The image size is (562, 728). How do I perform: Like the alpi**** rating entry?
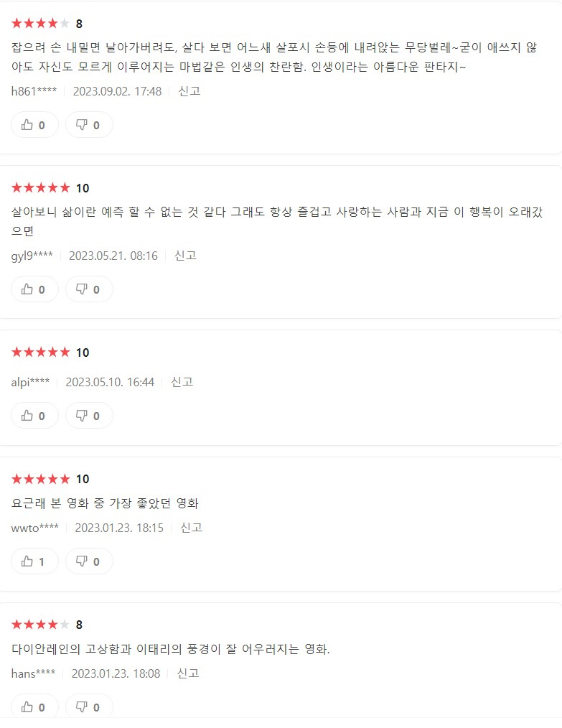point(34,416)
